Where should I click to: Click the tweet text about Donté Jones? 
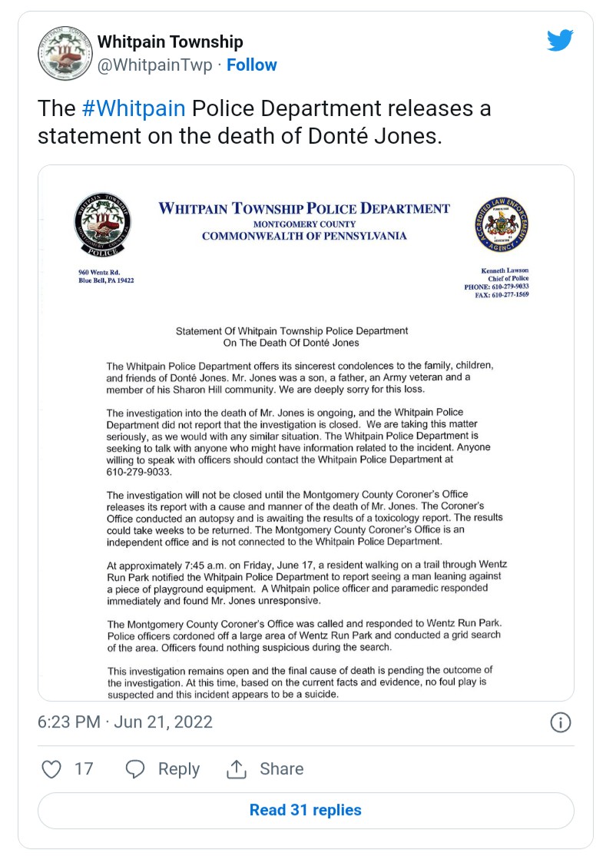point(264,122)
